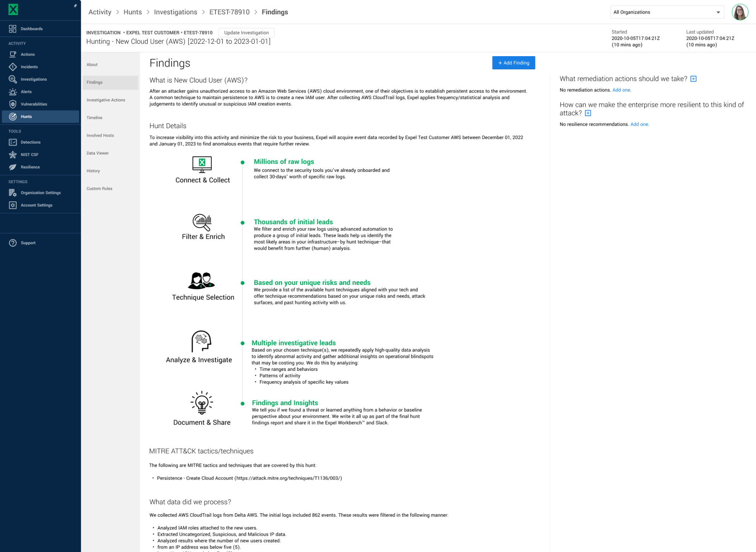Open Organization Settings in sidebar
The image size is (756, 552).
40,192
